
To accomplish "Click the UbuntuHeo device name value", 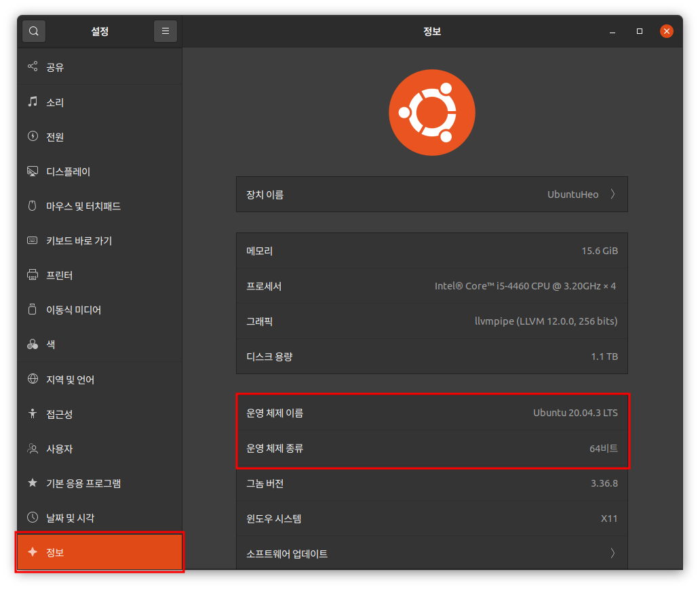I will pyautogui.click(x=572, y=194).
